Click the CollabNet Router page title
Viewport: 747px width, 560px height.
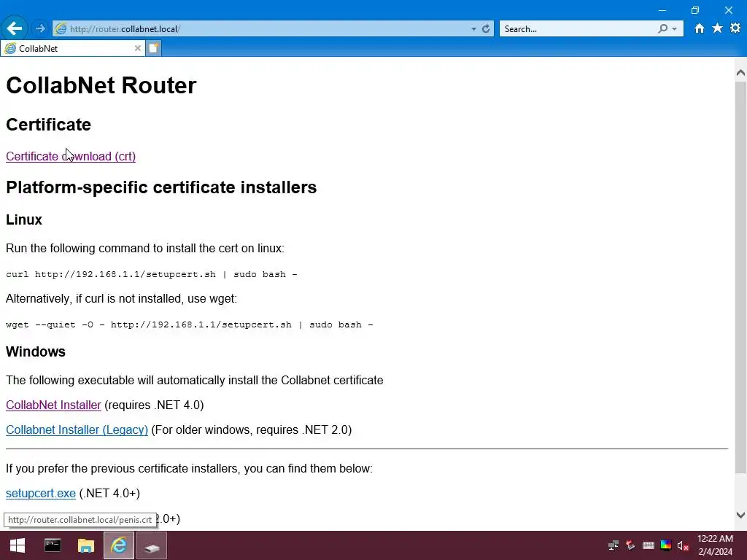coord(101,85)
